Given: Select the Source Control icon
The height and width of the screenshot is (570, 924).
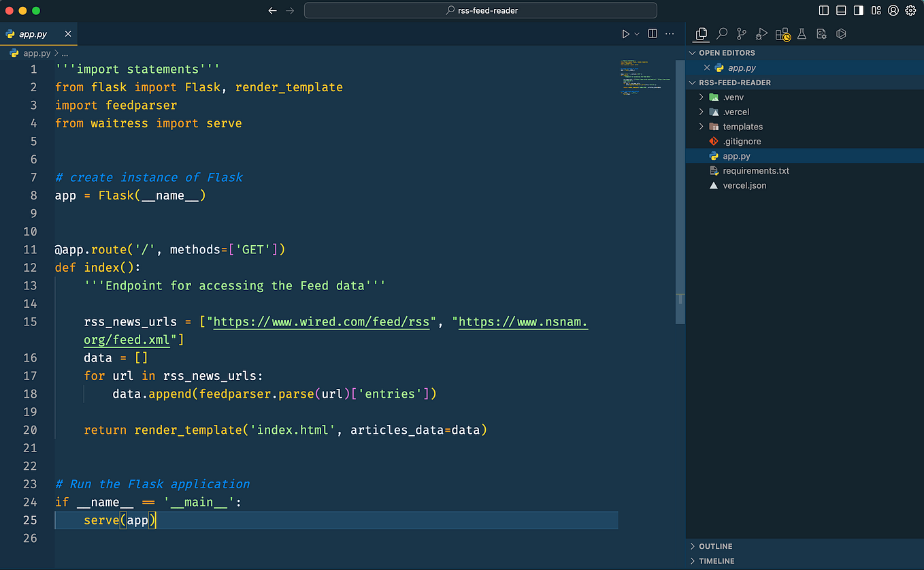Looking at the screenshot, I should pos(741,33).
